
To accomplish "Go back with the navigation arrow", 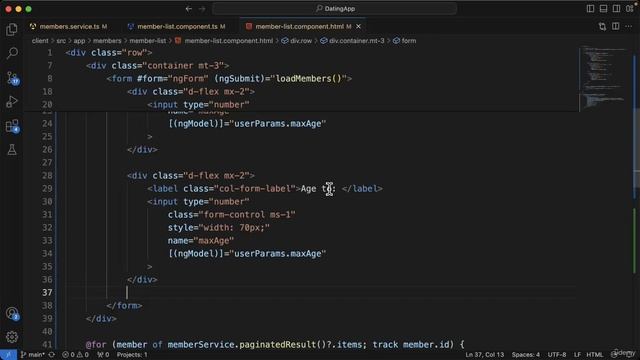I will pyautogui.click(x=189, y=9).
